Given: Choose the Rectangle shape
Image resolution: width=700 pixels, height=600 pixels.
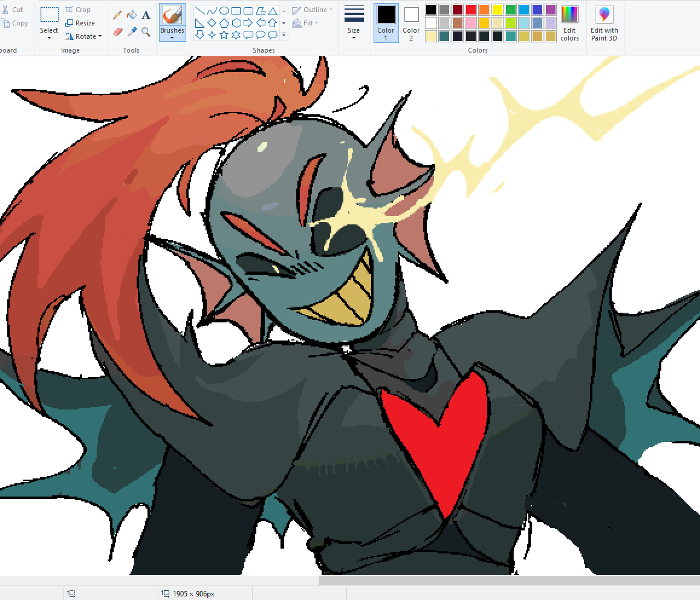Looking at the screenshot, I should [x=236, y=11].
